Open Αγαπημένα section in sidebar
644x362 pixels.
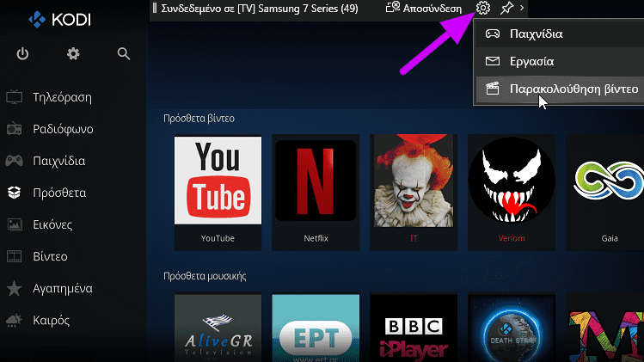click(63, 288)
